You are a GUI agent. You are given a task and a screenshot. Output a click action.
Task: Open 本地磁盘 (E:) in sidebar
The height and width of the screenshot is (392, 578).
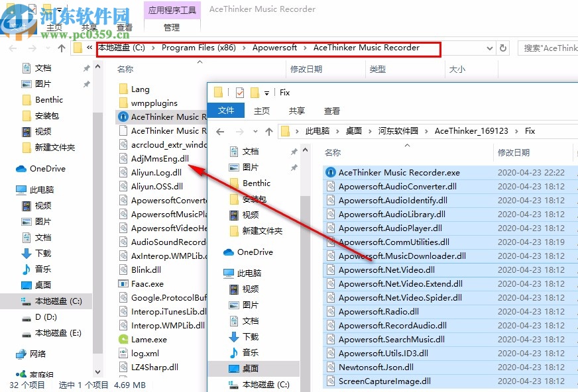tap(58, 333)
